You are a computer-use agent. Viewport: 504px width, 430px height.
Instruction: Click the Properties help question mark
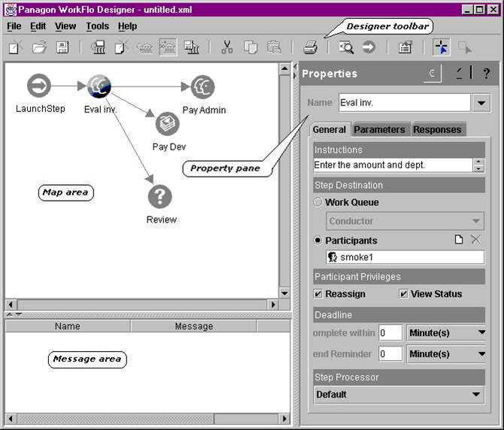coord(486,74)
